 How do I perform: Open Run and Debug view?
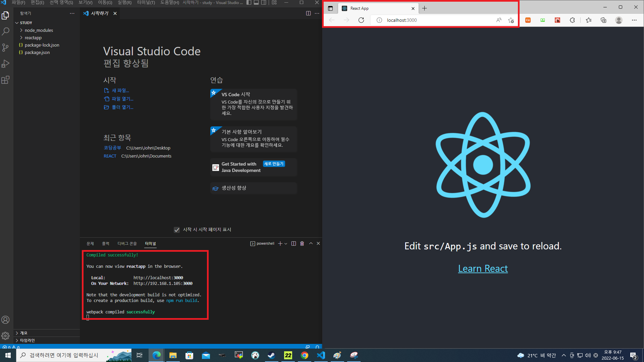point(5,64)
